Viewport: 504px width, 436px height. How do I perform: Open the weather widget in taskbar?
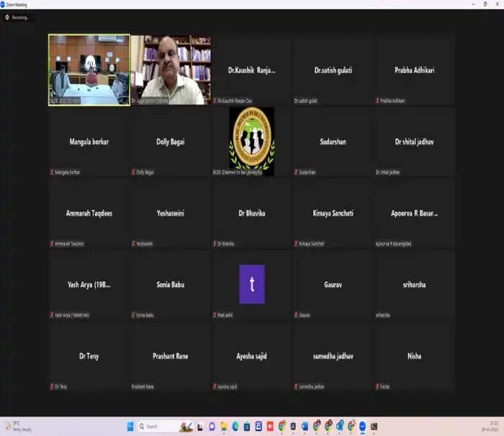click(13, 427)
